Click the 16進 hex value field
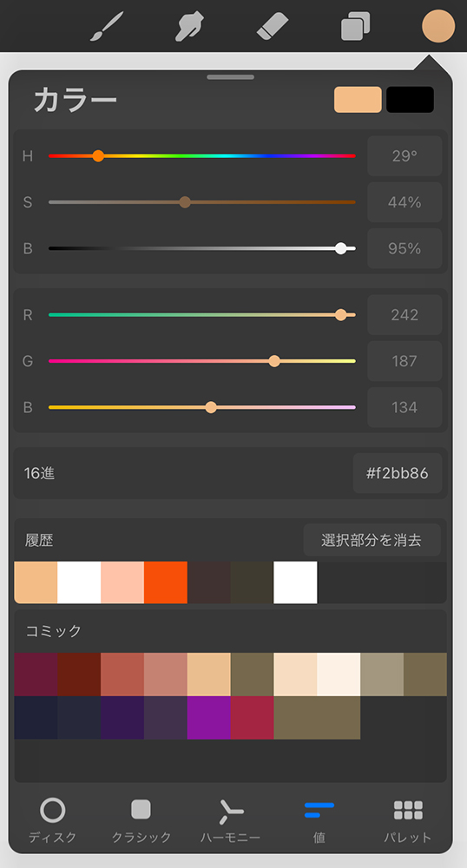Screen dimensions: 467x868 (x=398, y=473)
